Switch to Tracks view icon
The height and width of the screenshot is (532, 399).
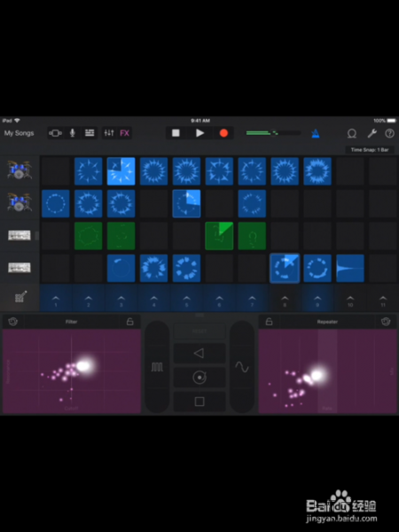click(90, 133)
